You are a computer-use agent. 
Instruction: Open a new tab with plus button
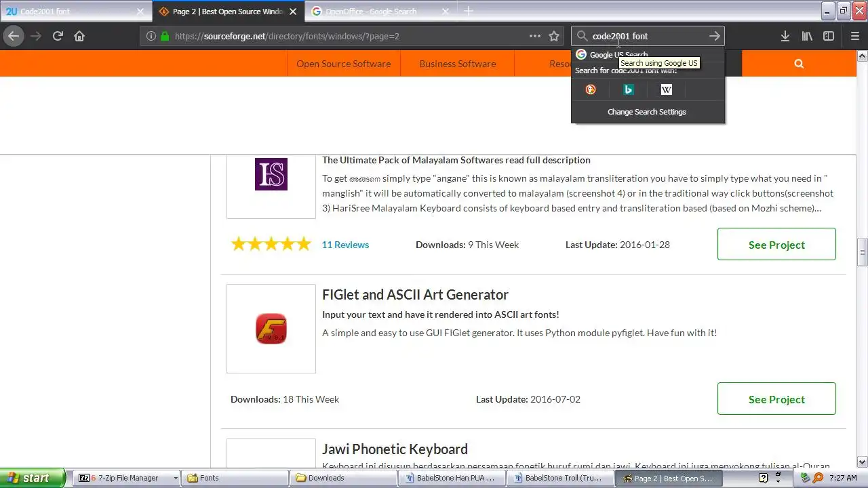pos(469,11)
